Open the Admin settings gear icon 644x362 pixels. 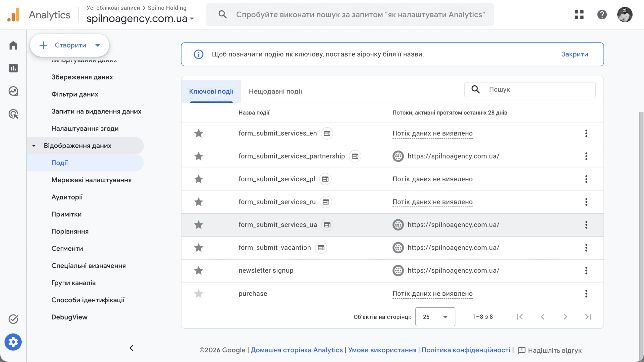[13, 342]
